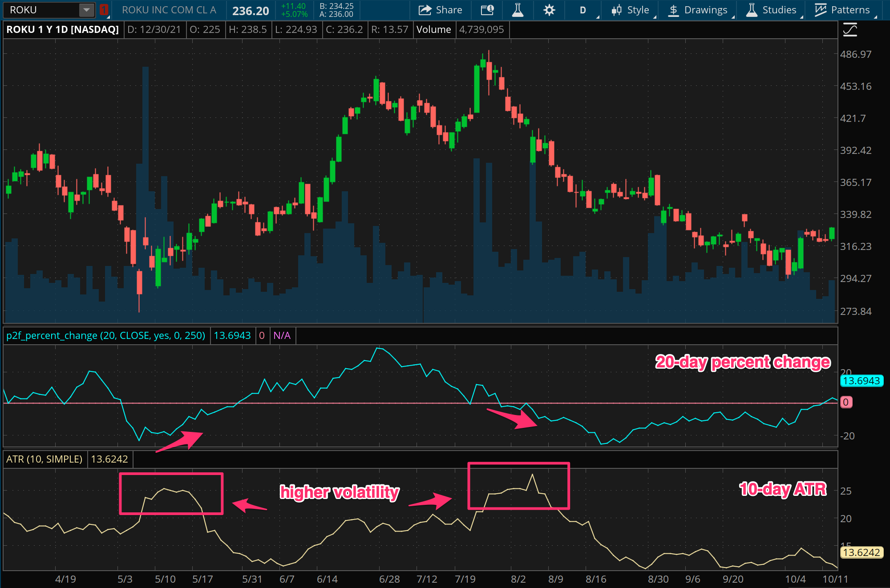Click the 294.27 price axis label
This screenshot has width=890, height=588.
tap(855, 278)
